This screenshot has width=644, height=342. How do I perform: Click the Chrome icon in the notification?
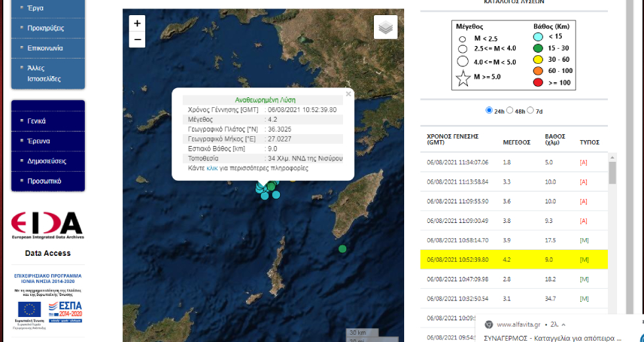(x=488, y=324)
